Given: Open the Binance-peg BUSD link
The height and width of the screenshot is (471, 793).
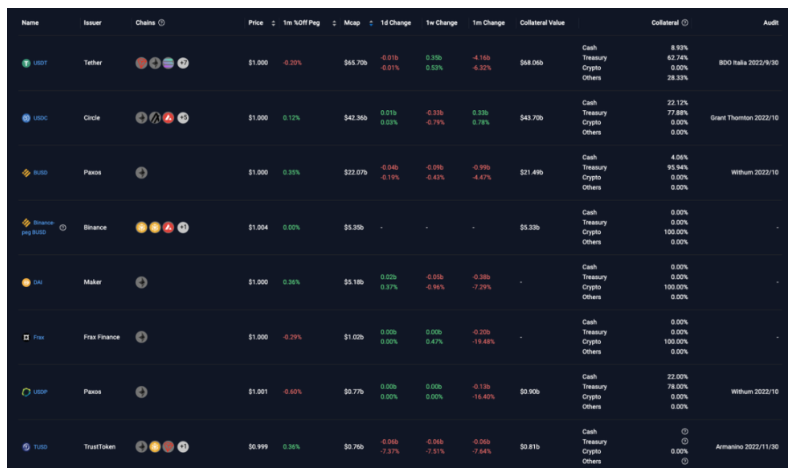Looking at the screenshot, I should pos(38,228).
